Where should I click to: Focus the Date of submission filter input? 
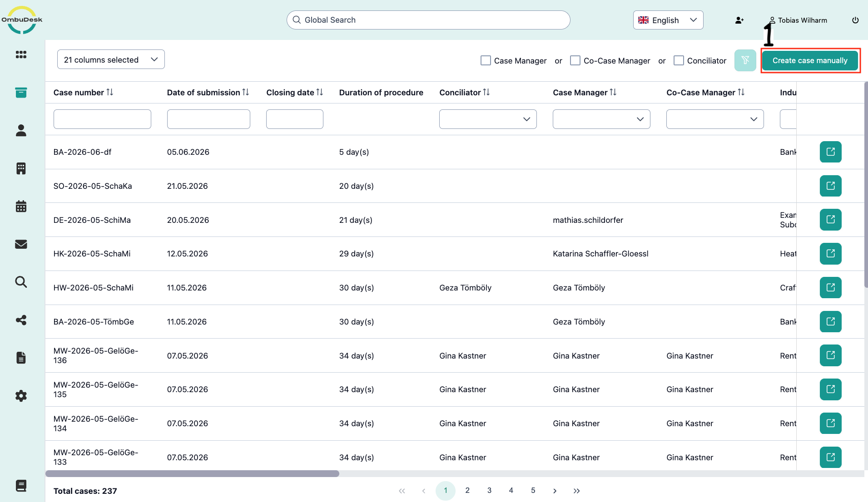(x=208, y=119)
